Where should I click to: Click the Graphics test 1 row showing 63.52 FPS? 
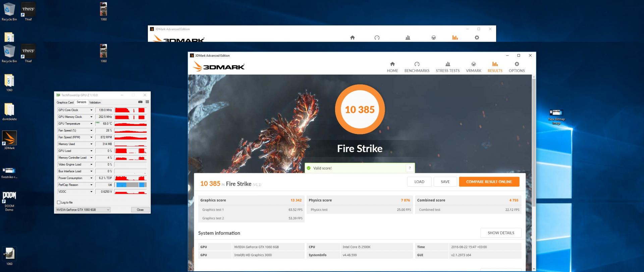(251, 210)
